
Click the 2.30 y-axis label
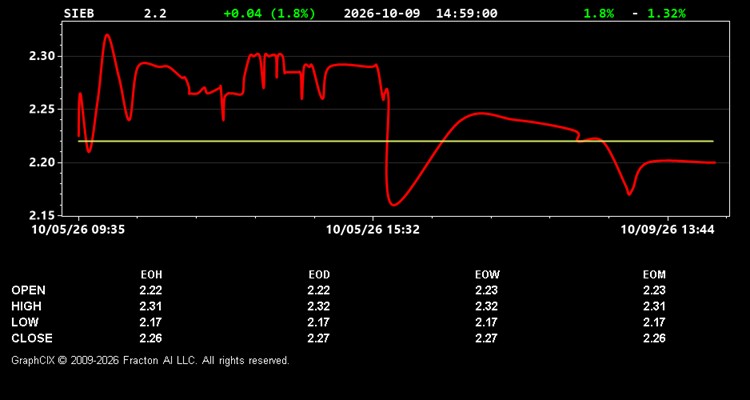pos(42,56)
